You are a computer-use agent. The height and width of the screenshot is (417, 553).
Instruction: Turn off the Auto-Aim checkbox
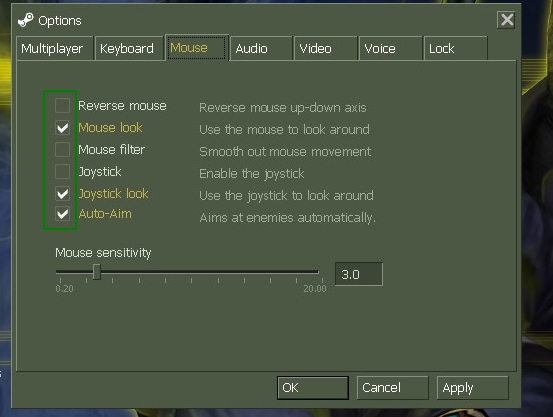click(x=62, y=214)
